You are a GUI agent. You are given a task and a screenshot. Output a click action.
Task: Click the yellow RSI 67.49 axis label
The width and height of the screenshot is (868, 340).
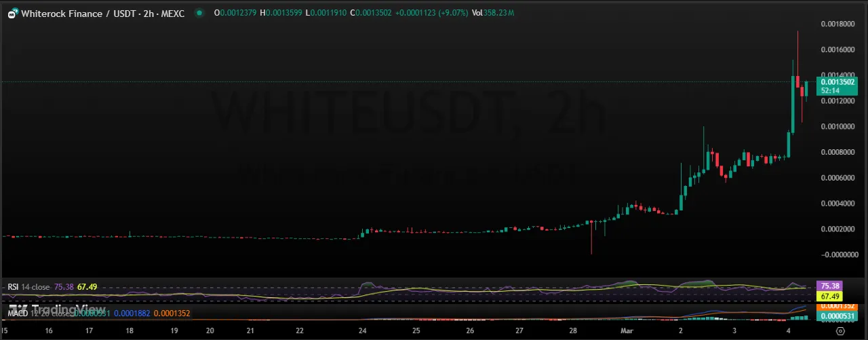830,297
